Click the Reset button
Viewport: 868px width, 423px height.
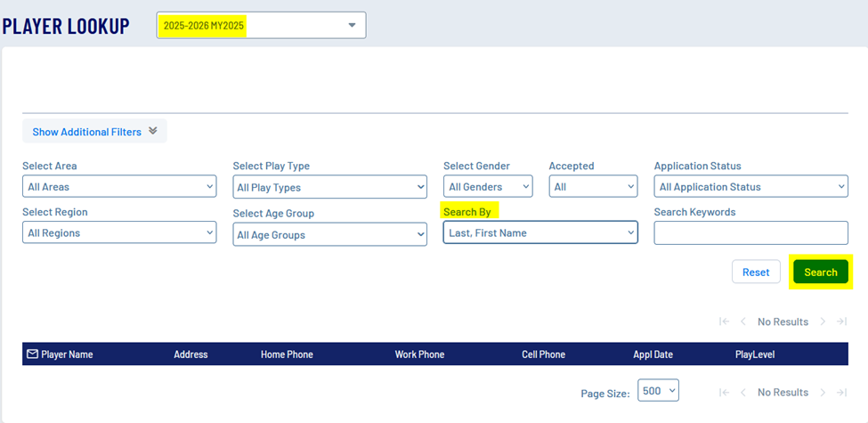[756, 272]
